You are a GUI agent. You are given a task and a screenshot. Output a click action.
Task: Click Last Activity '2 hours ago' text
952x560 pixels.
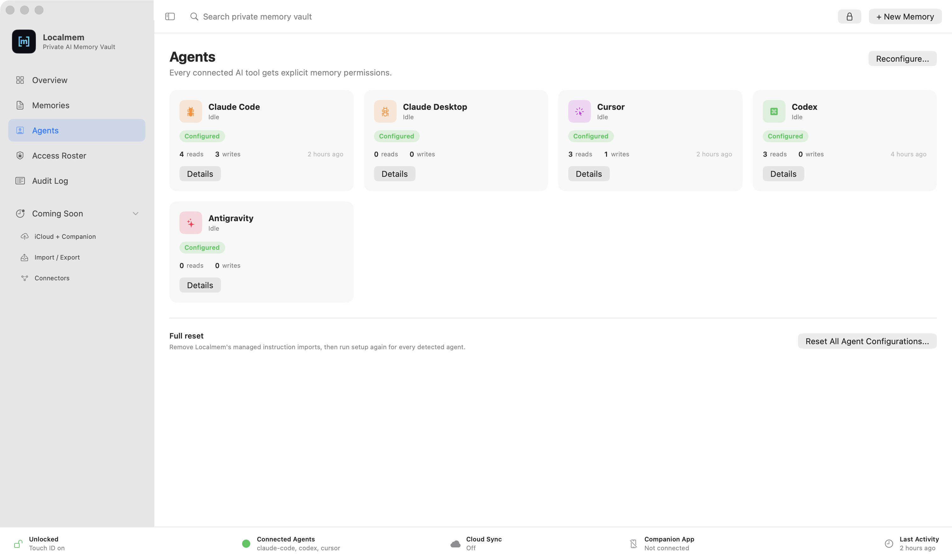[917, 548]
